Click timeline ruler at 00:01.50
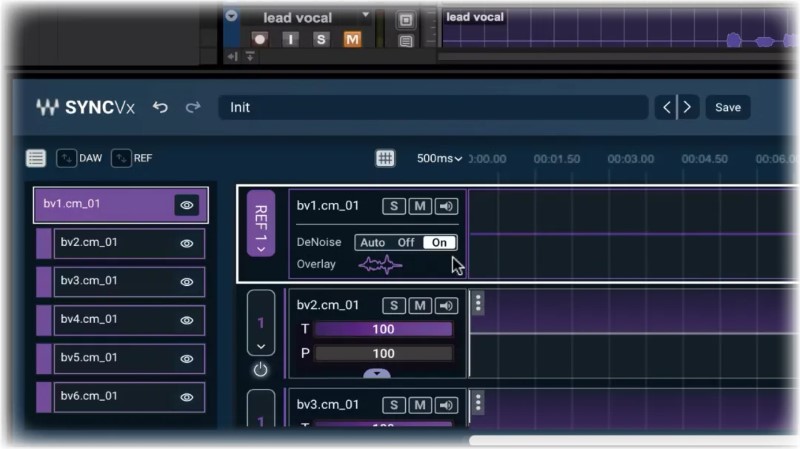 pos(557,159)
